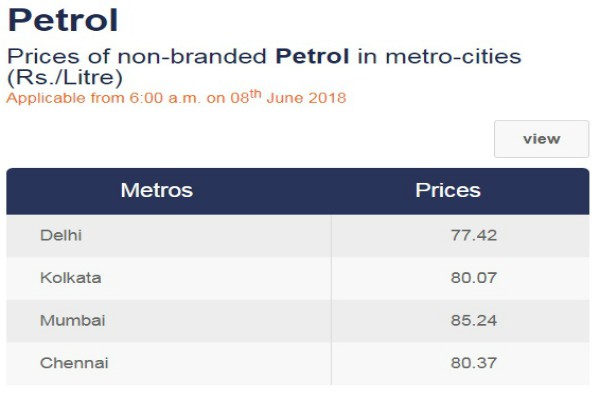Image resolution: width=600 pixels, height=400 pixels.
Task: Select the Delhi price 77.42
Action: tap(474, 235)
